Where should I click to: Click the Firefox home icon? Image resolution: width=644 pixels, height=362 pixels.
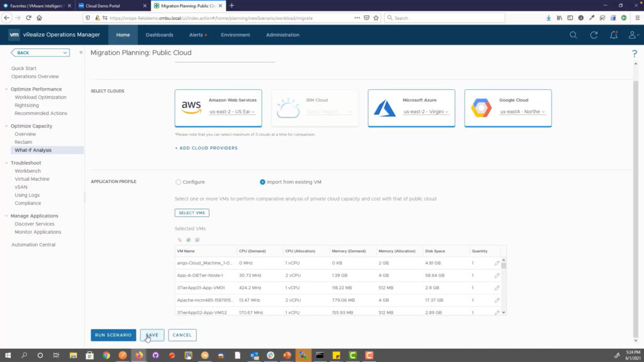(40, 18)
